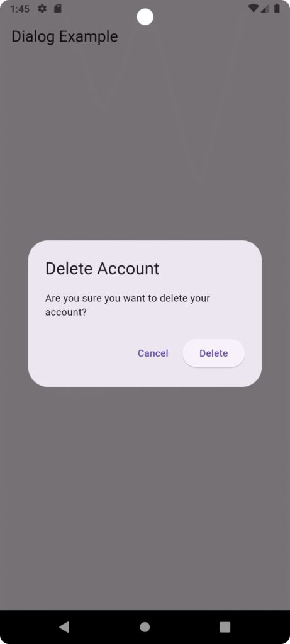Tap the settings gear in status bar

tap(42, 9)
